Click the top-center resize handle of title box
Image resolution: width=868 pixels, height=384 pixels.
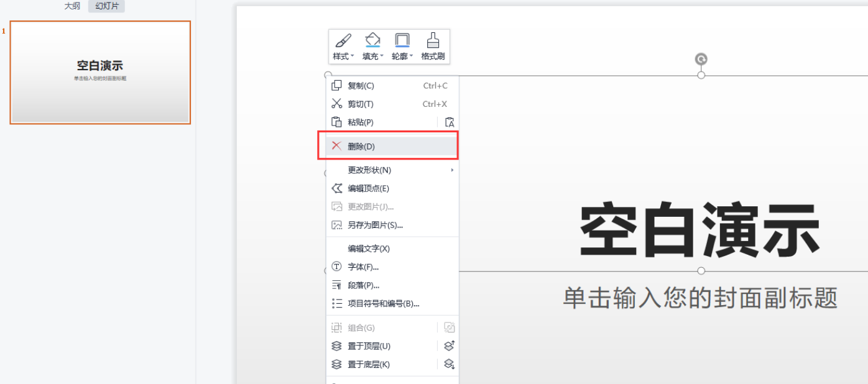(x=701, y=75)
